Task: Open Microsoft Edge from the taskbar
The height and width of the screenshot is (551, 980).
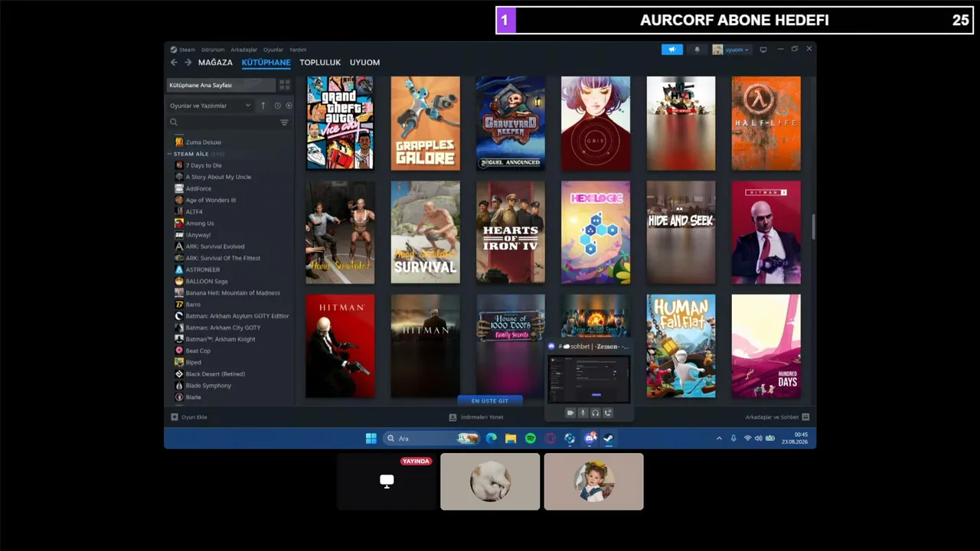Action: [x=492, y=439]
